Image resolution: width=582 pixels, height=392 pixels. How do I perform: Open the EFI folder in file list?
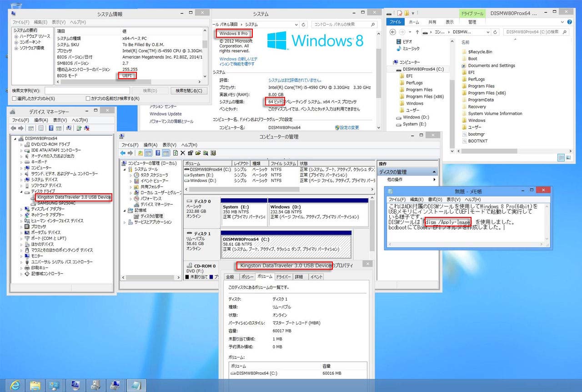click(471, 72)
